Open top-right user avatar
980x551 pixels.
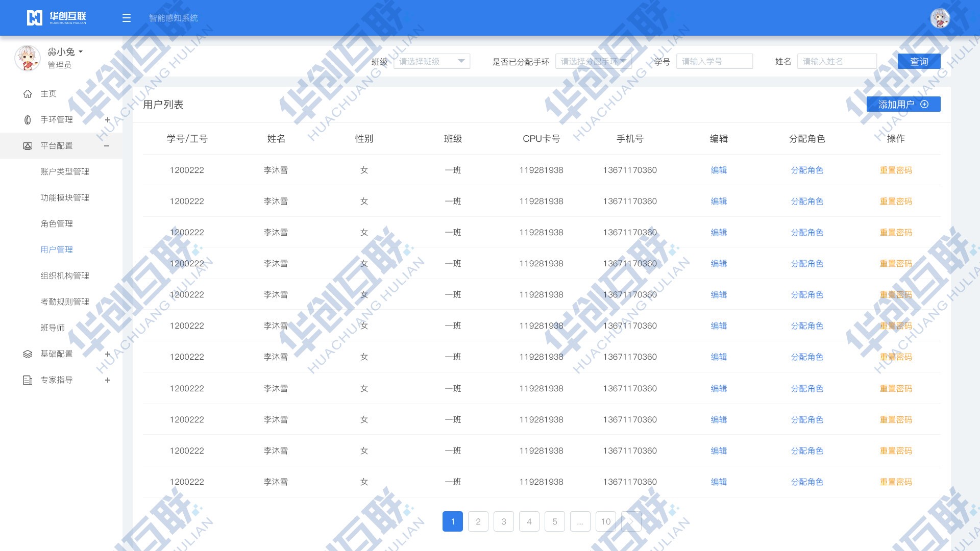[940, 18]
